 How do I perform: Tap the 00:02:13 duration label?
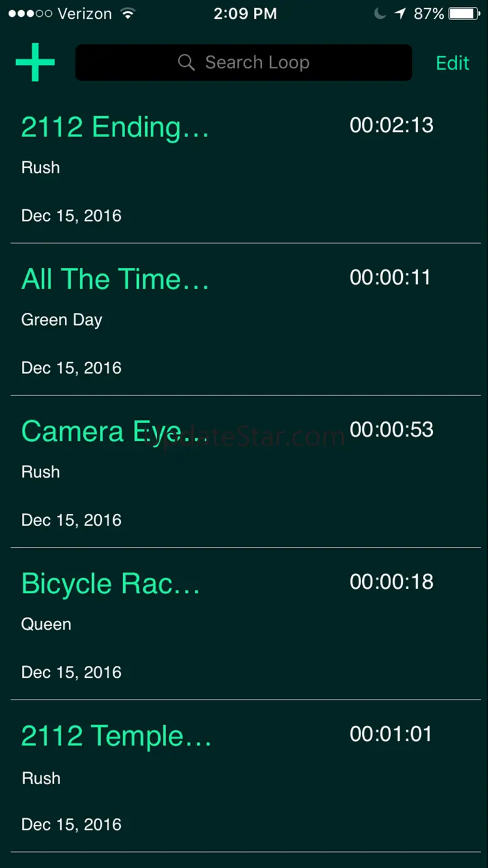[392, 125]
